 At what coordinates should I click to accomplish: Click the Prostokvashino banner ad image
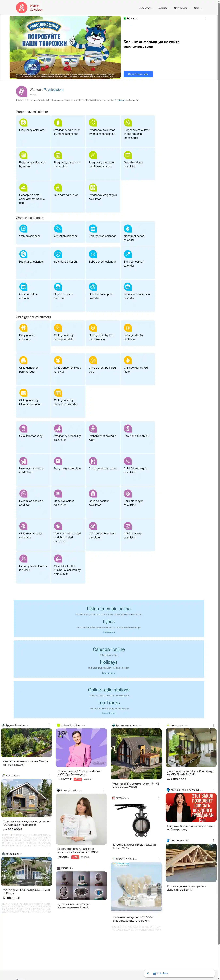[65, 47]
